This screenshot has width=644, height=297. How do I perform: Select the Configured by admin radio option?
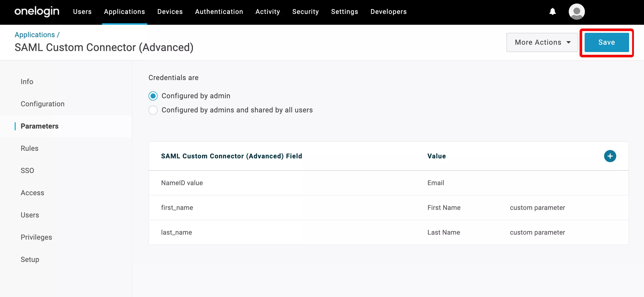(153, 96)
